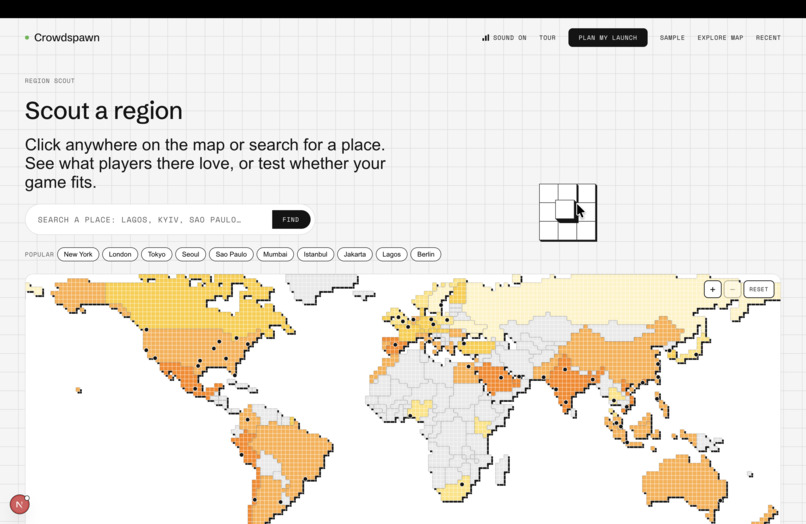Click the search a place field
Image resolution: width=806 pixels, height=524 pixels.
coord(149,220)
